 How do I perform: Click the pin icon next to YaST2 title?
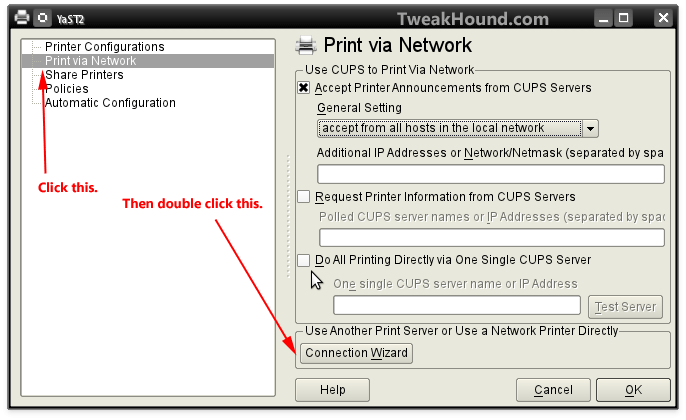coord(42,18)
